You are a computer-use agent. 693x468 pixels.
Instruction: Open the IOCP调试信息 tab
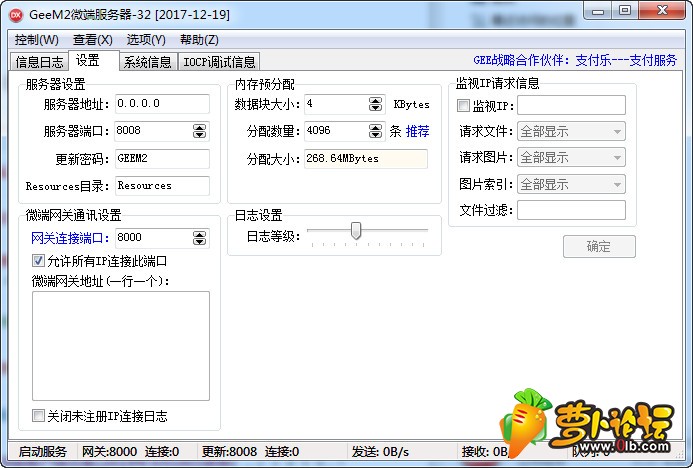[x=219, y=62]
